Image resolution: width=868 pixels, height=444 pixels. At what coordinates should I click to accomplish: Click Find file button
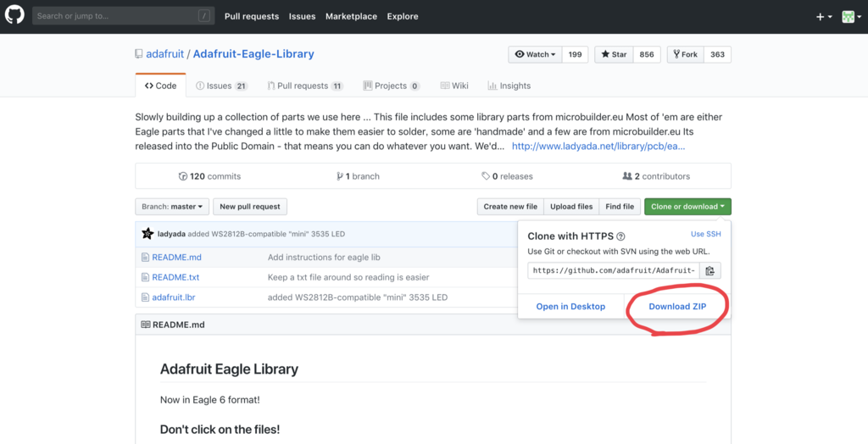620,207
